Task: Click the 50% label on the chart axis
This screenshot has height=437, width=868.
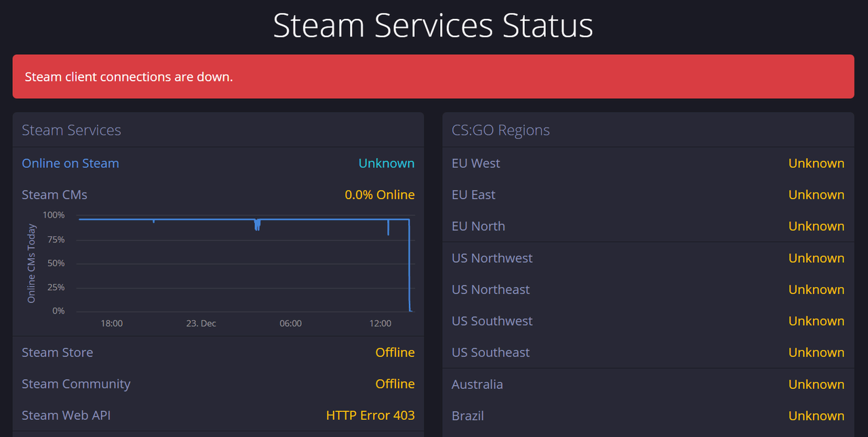Action: coord(56,263)
